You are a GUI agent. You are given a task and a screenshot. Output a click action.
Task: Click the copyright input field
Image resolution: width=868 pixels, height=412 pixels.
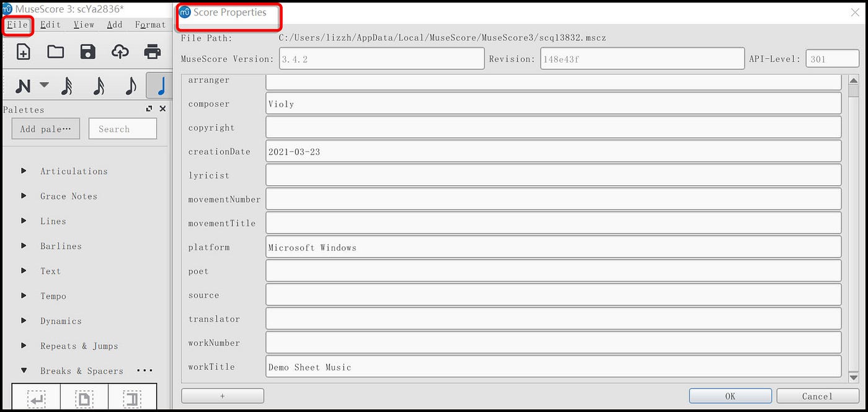point(554,127)
